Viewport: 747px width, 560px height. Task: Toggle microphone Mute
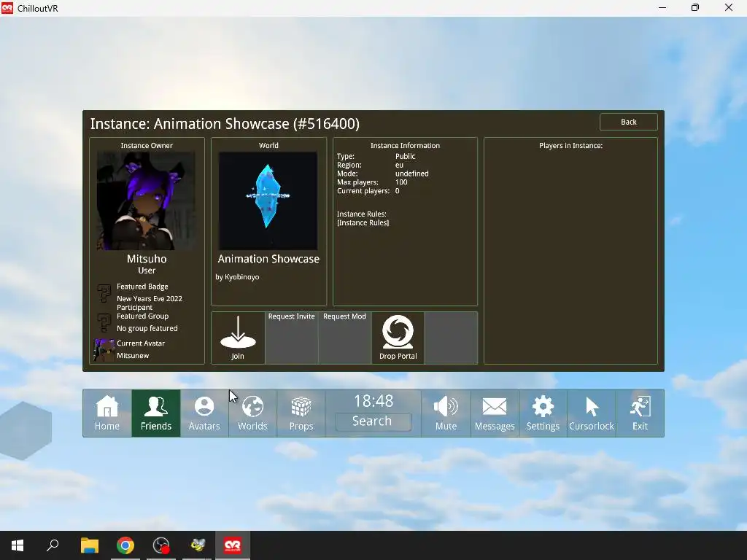coord(446,413)
